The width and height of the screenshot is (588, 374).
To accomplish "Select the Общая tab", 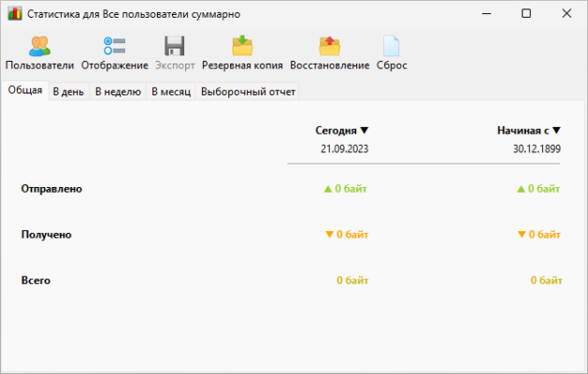I will pyautogui.click(x=25, y=91).
